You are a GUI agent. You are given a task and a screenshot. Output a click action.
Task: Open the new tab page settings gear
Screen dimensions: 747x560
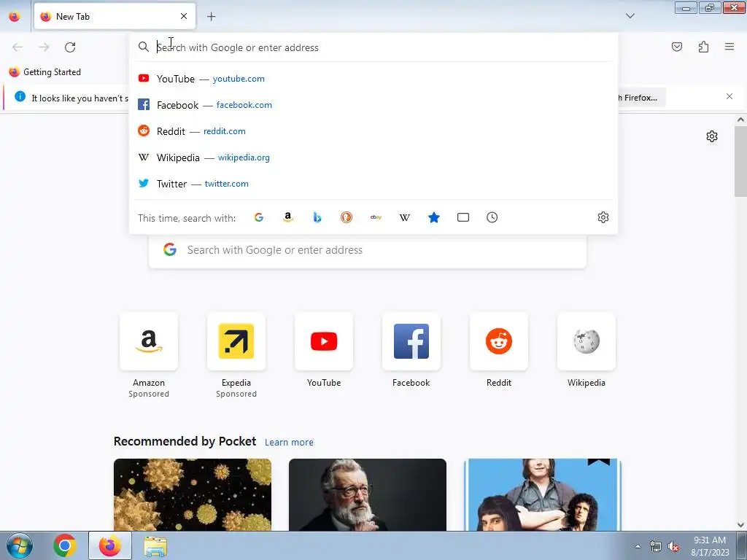[x=712, y=136]
